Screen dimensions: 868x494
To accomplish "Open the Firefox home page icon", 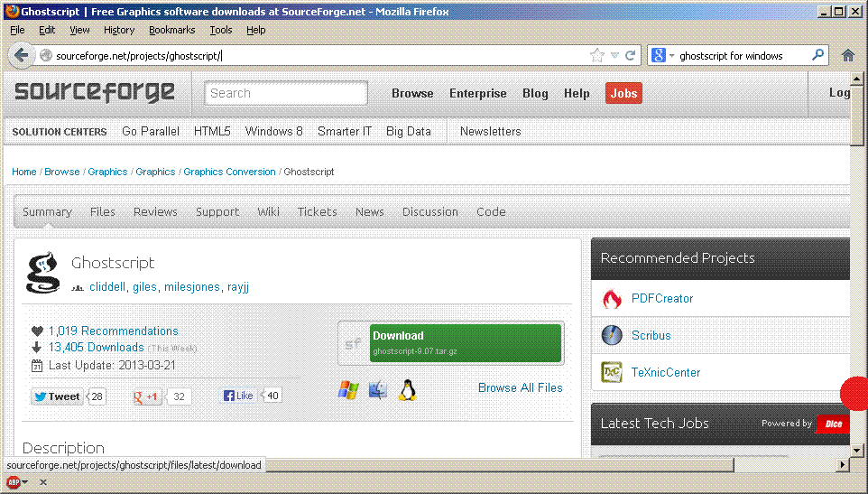I will (847, 55).
